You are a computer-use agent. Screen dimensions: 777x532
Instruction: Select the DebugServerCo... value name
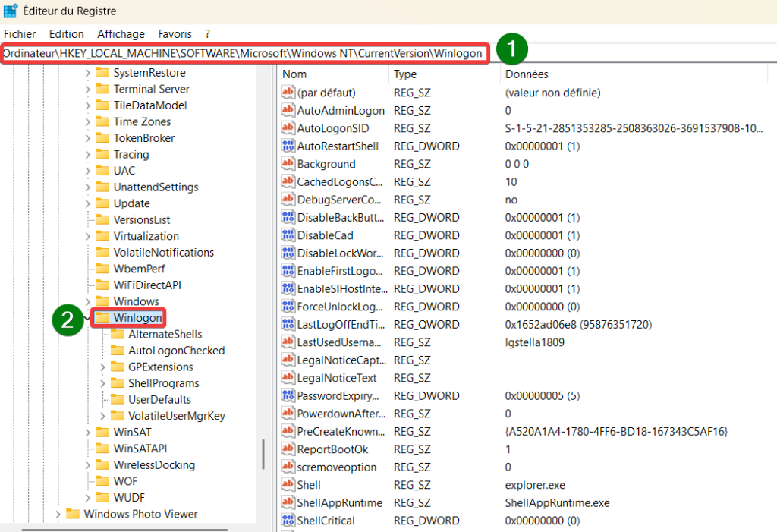(339, 200)
